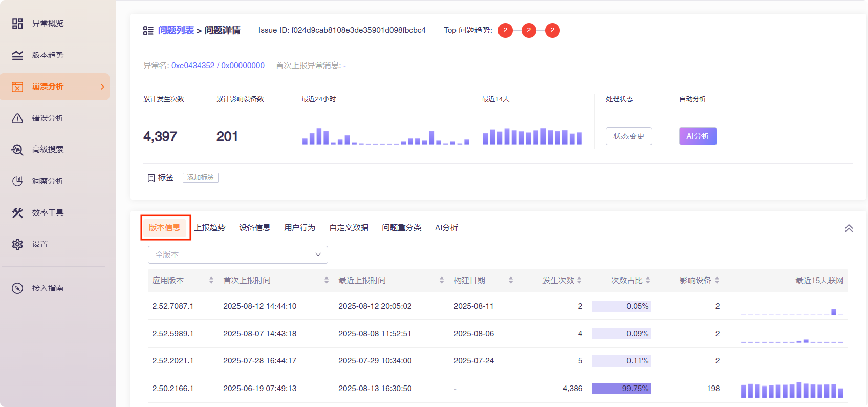The width and height of the screenshot is (868, 407).
Task: Expand the 崩溃分析 submenu arrow
Action: [102, 87]
